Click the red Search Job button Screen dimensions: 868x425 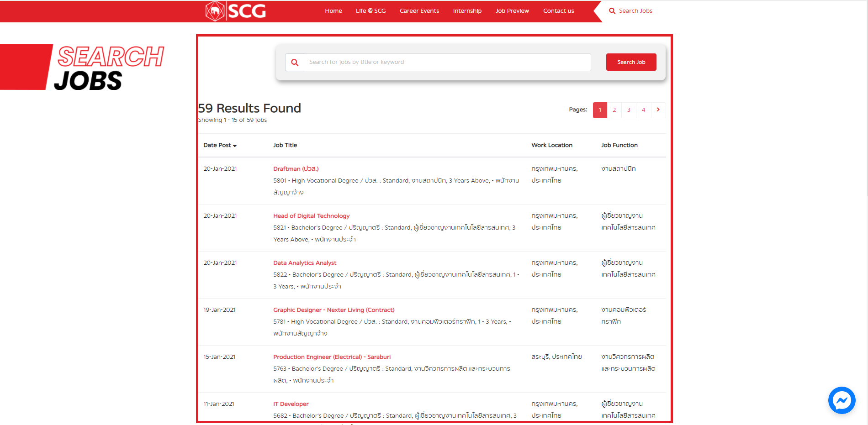pos(631,62)
